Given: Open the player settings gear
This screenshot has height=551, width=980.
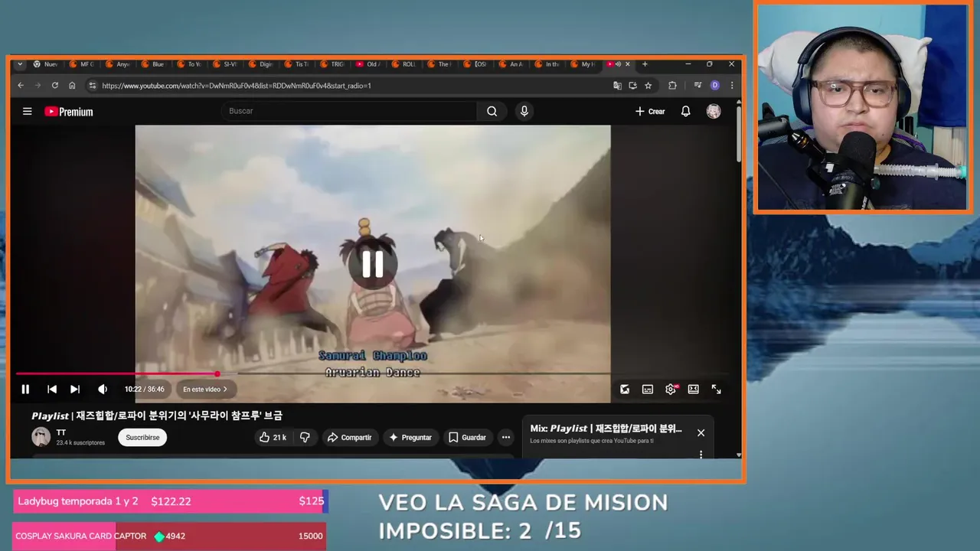Looking at the screenshot, I should tap(671, 390).
